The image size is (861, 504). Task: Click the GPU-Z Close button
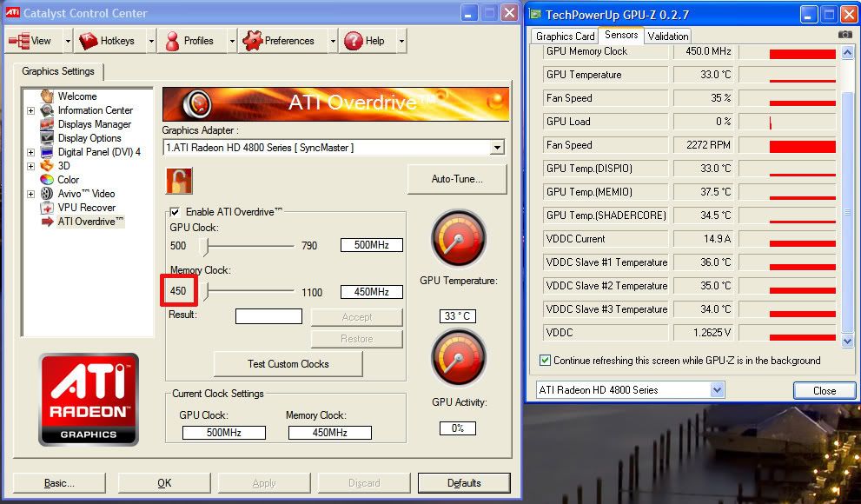825,390
